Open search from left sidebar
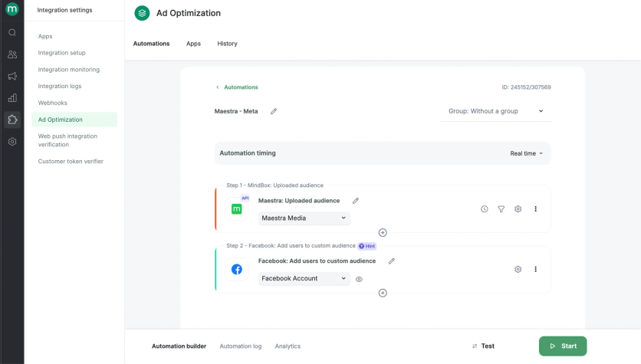The image size is (641, 364). 12,32
